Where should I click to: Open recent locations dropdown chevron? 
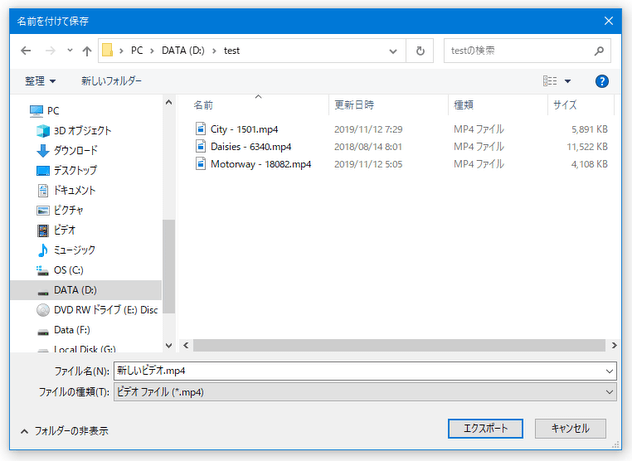click(70, 50)
